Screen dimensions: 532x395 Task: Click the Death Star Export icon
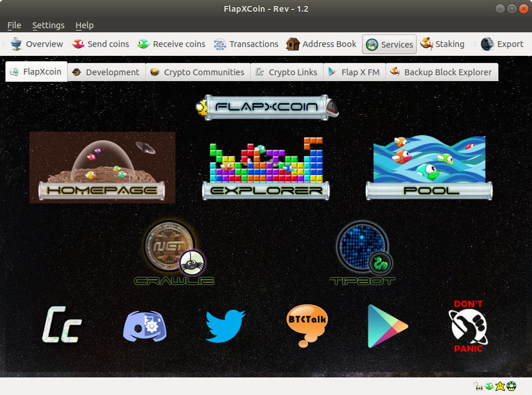coord(487,44)
